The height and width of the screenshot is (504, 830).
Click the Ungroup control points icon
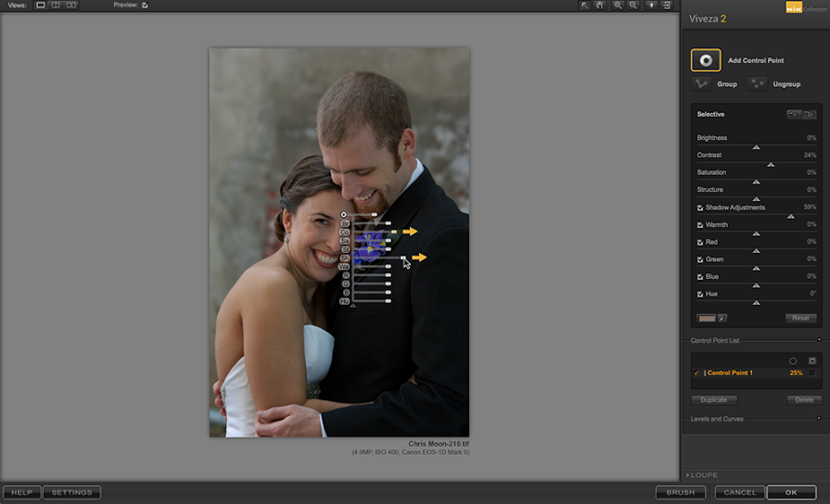pos(758,83)
